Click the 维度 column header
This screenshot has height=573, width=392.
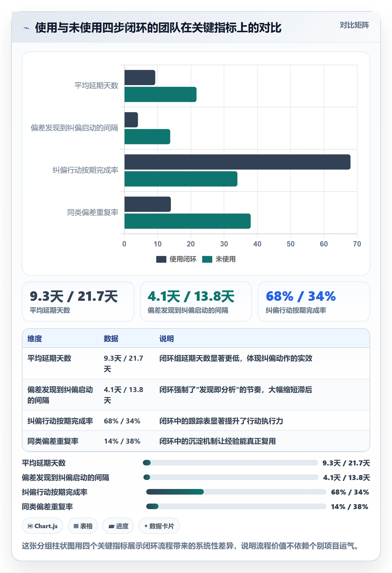coord(35,339)
